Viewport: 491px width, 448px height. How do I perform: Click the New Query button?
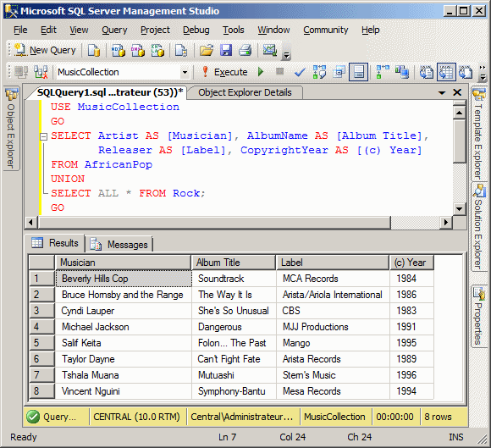46,50
